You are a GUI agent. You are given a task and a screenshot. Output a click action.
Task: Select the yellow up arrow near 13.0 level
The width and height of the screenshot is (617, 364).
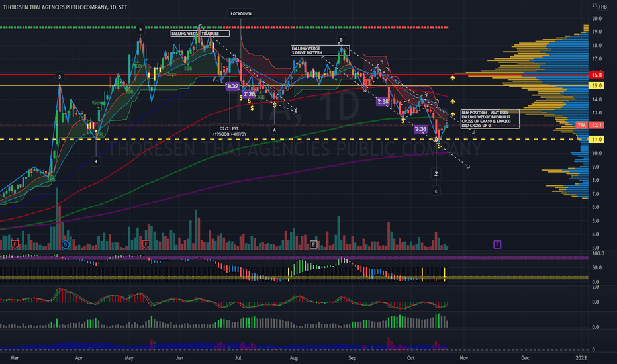click(453, 114)
